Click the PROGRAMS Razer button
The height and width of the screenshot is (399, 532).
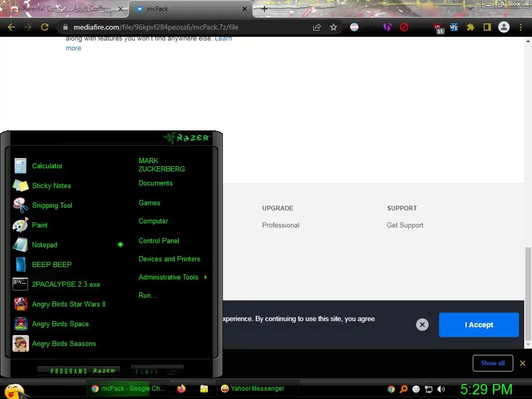pyautogui.click(x=79, y=371)
